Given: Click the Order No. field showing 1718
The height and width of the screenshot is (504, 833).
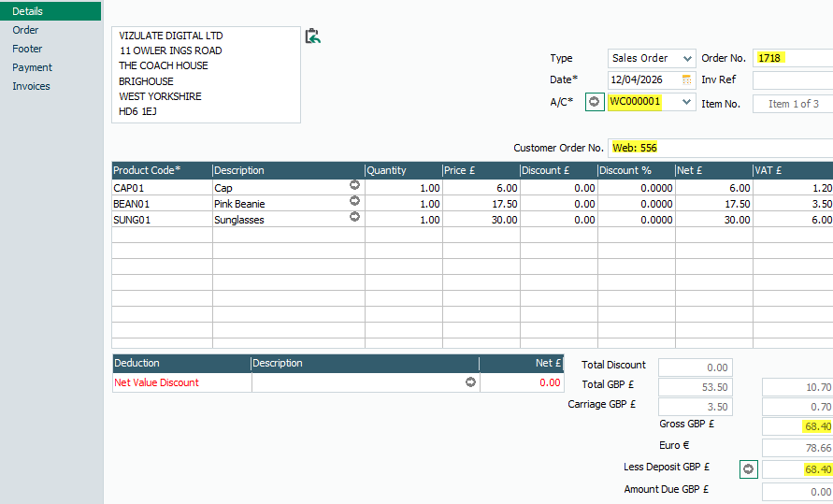Looking at the screenshot, I should tap(793, 58).
